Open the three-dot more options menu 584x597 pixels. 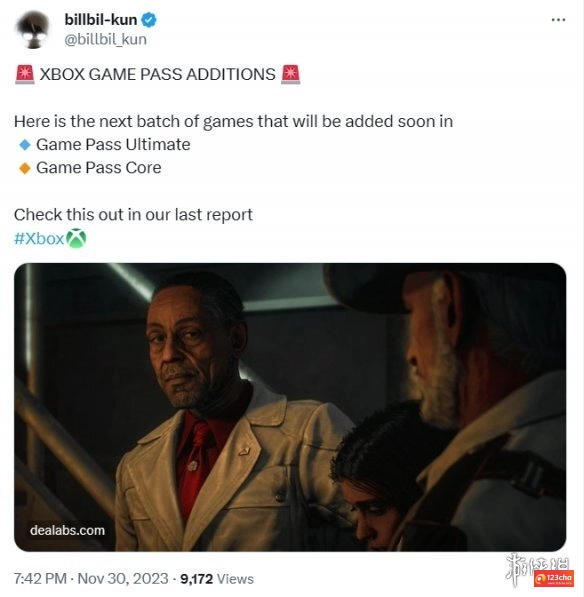coord(558,20)
